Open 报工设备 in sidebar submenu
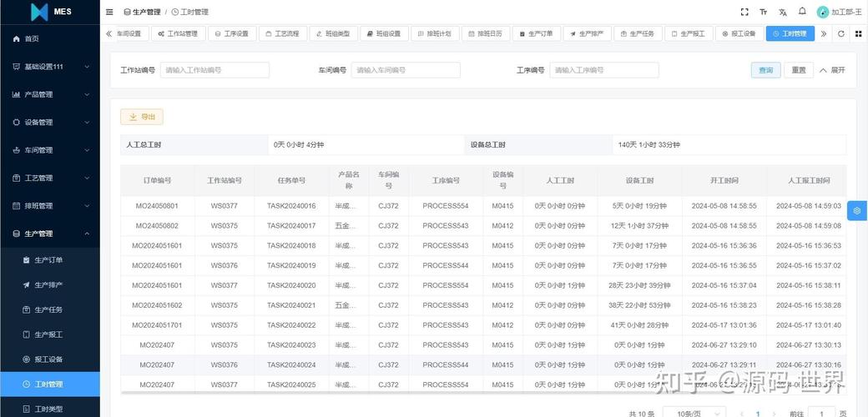The image size is (868, 417). pyautogui.click(x=50, y=359)
